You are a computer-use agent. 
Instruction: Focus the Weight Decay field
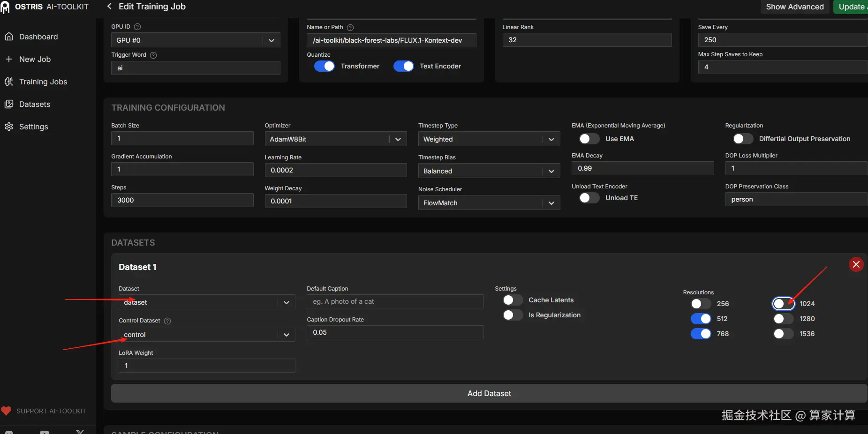(335, 201)
